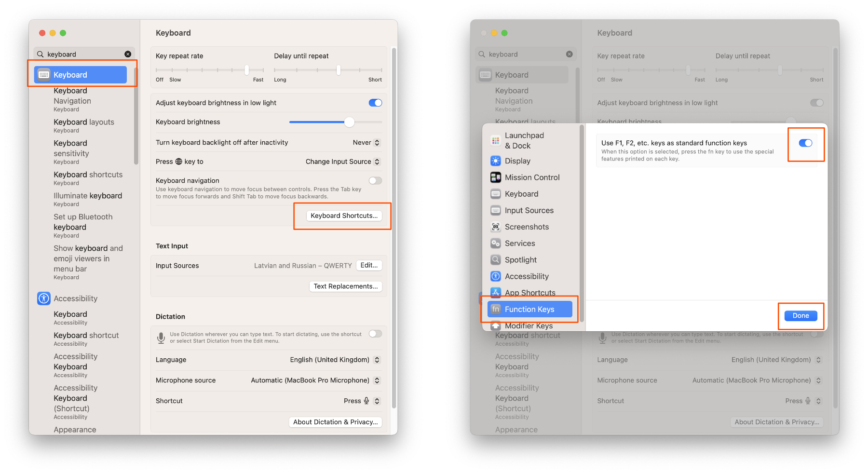This screenshot has width=868, height=473.
Task: Clear the keyboard search text
Action: (x=128, y=54)
